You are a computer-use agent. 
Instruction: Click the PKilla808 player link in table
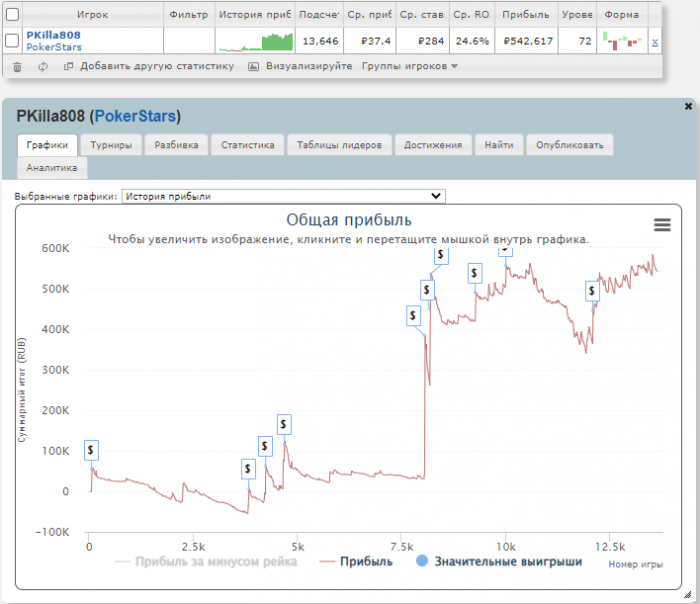(54, 35)
